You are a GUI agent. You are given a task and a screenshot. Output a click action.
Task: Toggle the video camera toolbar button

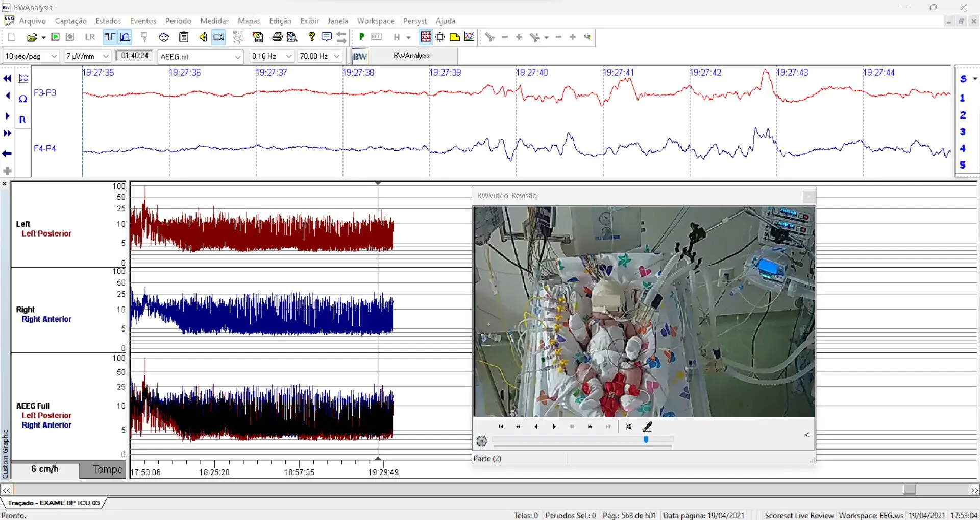[219, 37]
